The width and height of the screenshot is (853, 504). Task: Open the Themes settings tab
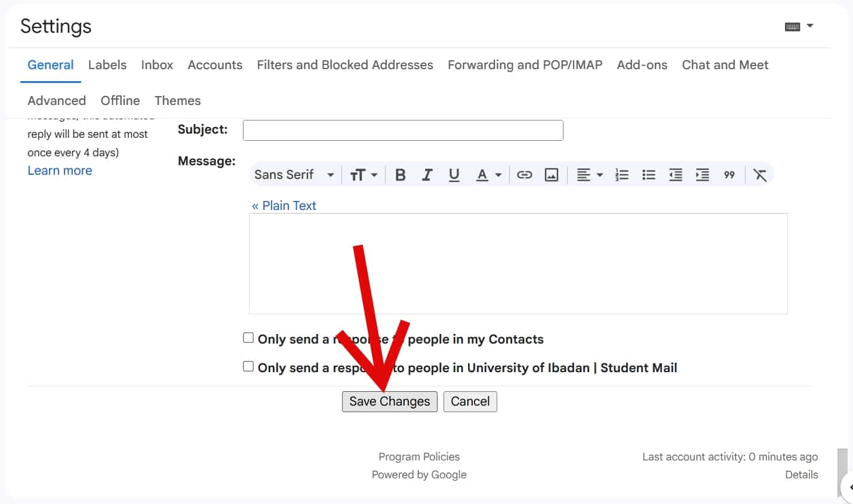177,100
